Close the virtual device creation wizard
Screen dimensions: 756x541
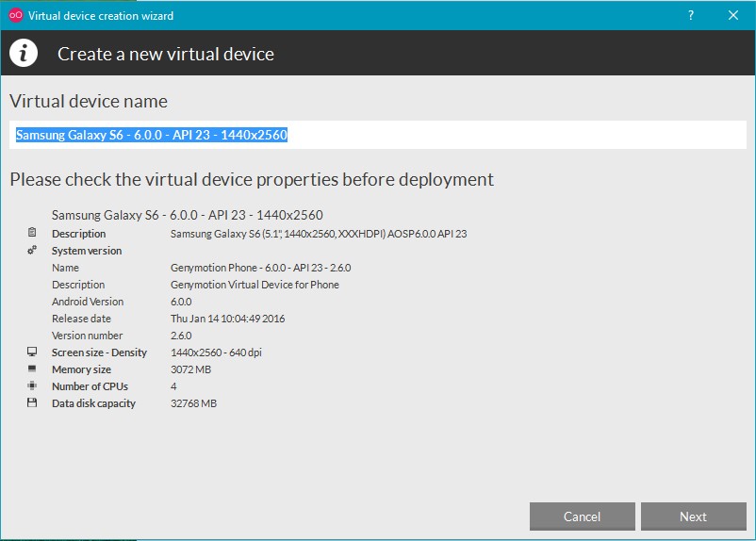pos(733,15)
